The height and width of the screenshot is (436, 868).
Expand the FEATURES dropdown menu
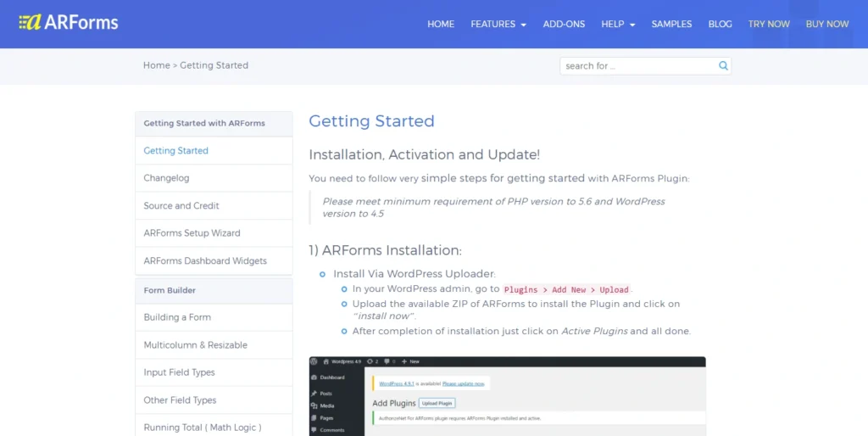click(x=498, y=25)
